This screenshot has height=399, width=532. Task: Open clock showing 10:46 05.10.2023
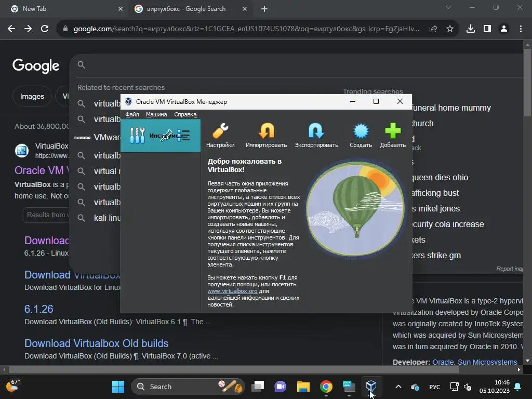[x=495, y=387]
